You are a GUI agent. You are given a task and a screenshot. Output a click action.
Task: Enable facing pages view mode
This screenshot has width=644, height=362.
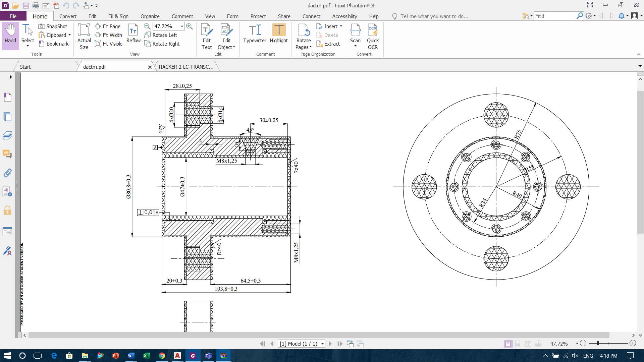528,344
